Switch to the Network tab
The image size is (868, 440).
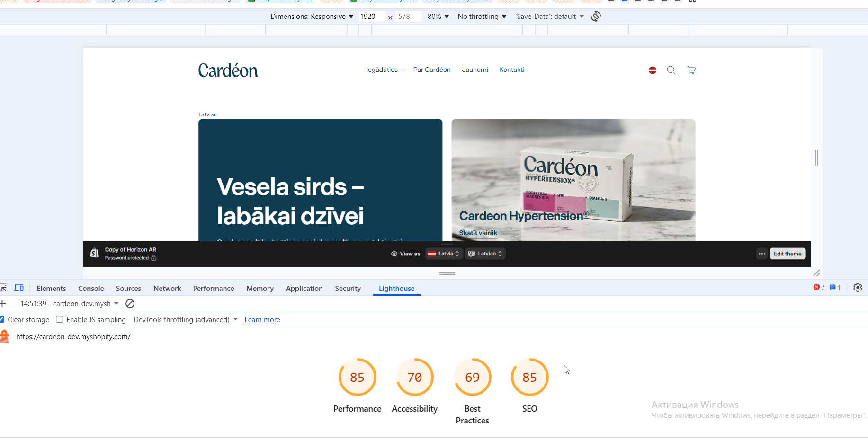tap(167, 288)
